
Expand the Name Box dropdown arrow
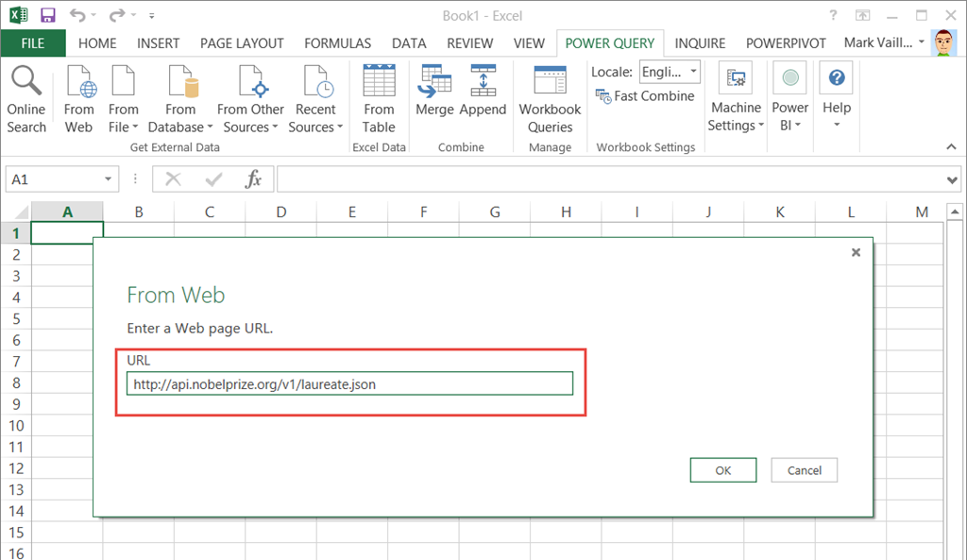(110, 179)
